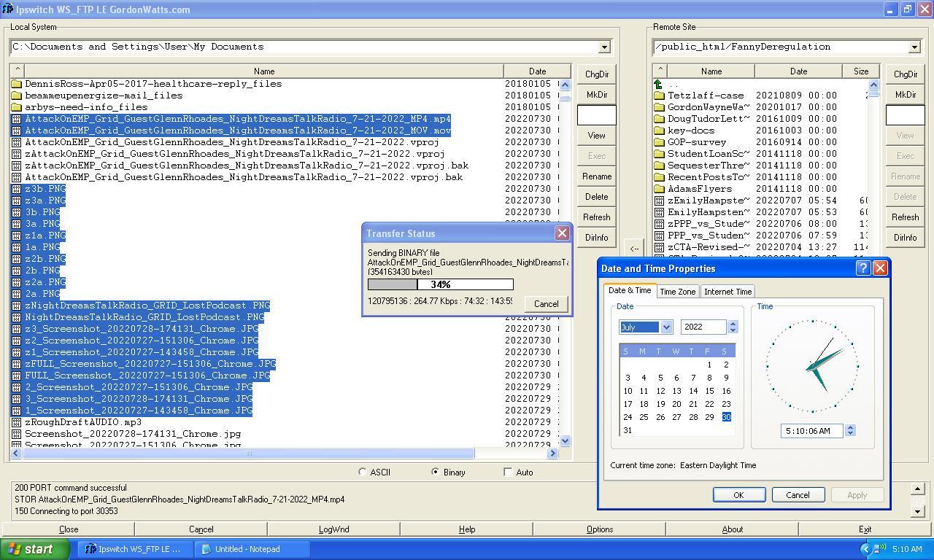Click the remote parent directory up-arrow icon

point(659,84)
